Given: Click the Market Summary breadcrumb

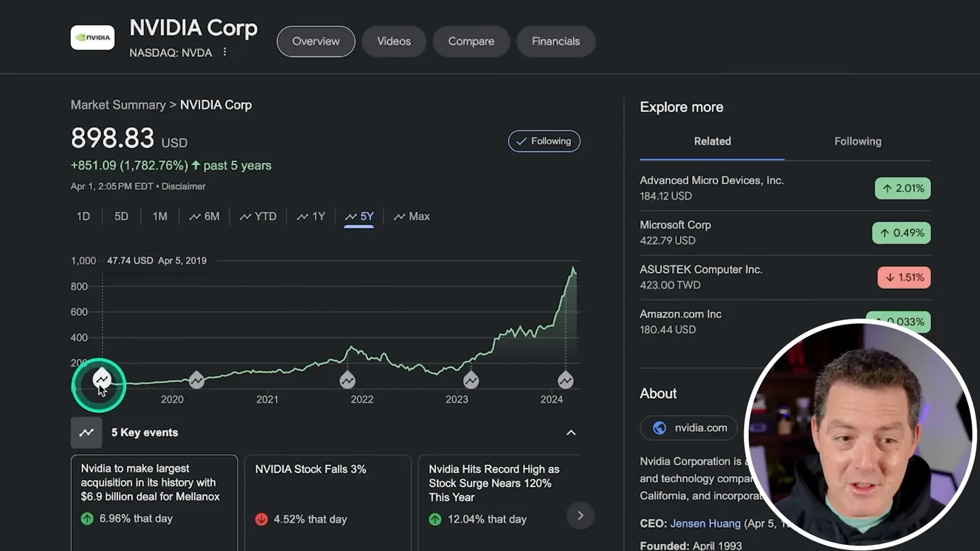Looking at the screenshot, I should (118, 105).
